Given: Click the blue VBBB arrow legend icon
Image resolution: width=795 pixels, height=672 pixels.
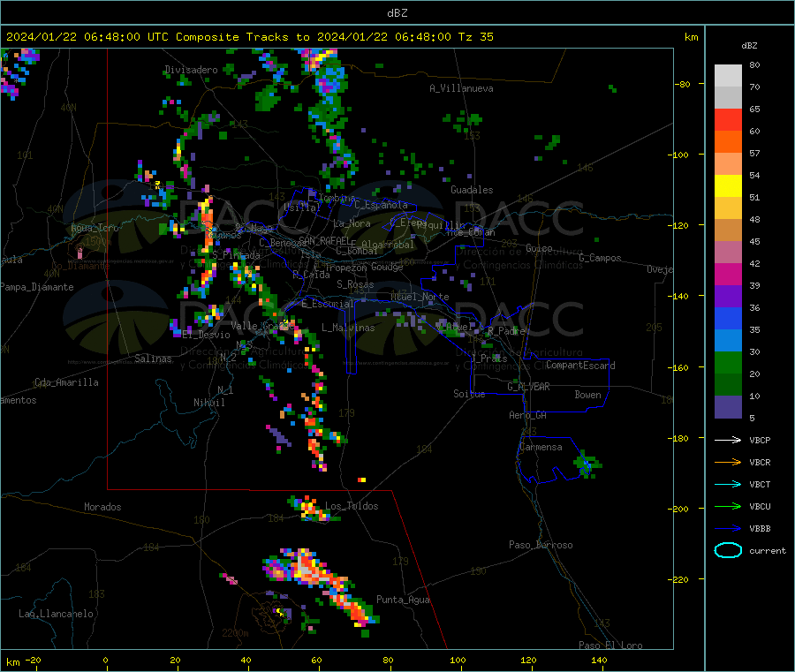Looking at the screenshot, I should tap(728, 529).
